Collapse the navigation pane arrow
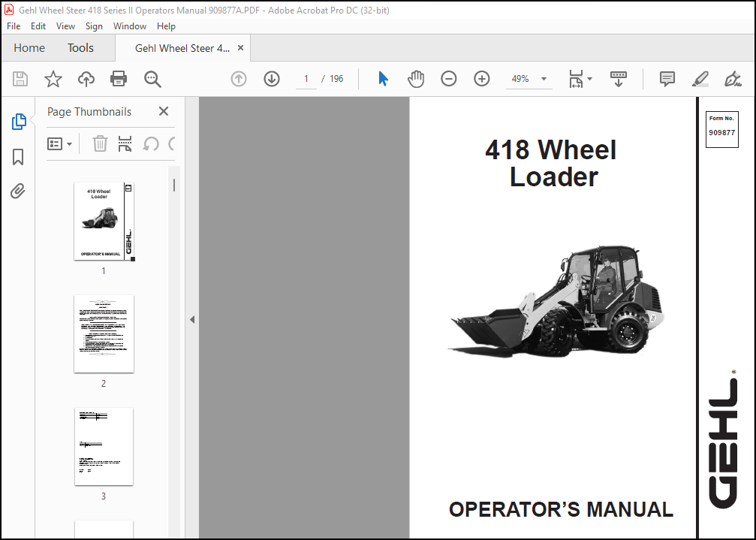Screen dimensions: 756x540 coord(192,319)
